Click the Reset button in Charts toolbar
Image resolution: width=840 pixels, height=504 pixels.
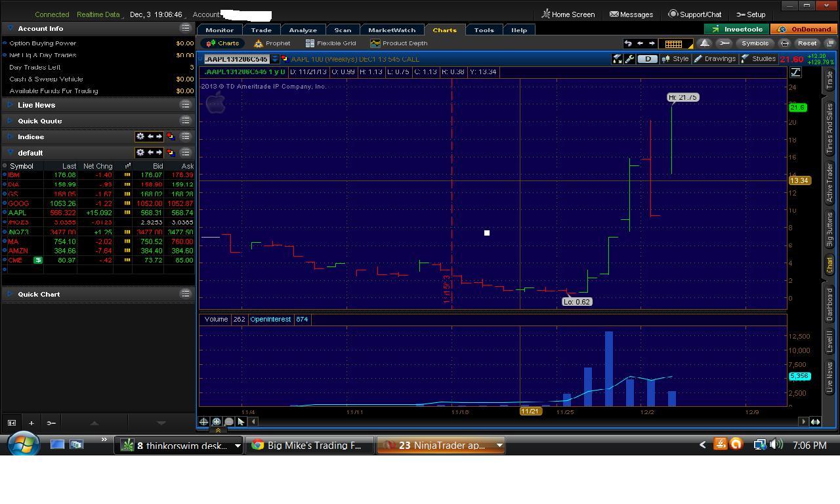(x=807, y=43)
